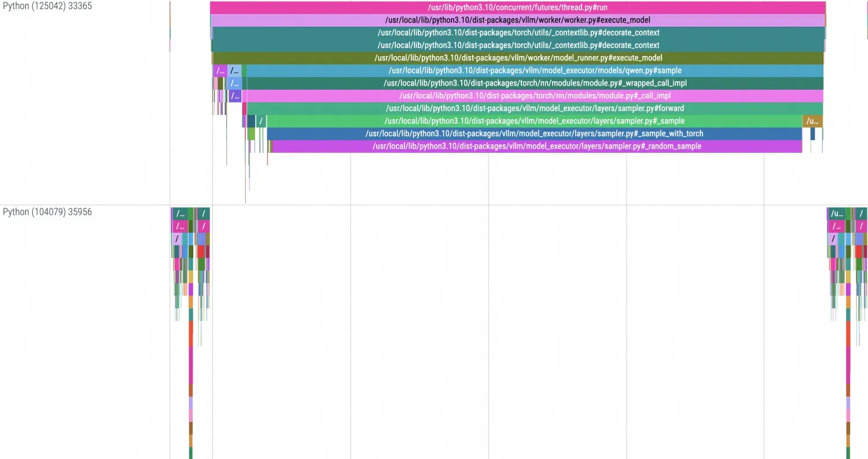This screenshot has width=868, height=459.
Task: Click the Python (125042) 33365 track label
Action: point(47,6)
